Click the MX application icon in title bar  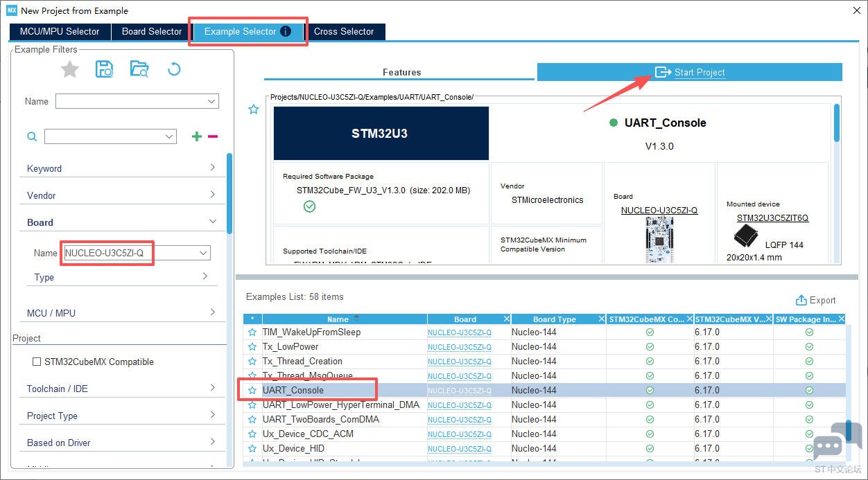coord(11,10)
